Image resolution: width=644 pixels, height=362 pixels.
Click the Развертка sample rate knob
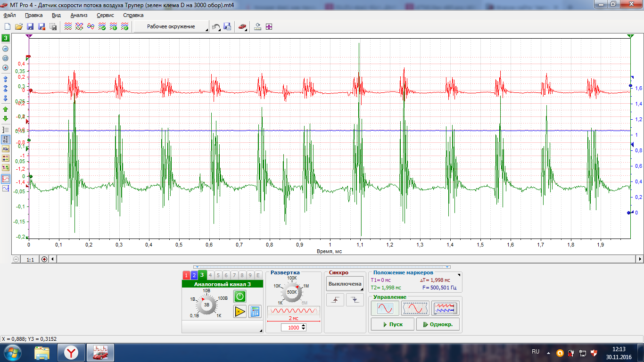pos(292,292)
